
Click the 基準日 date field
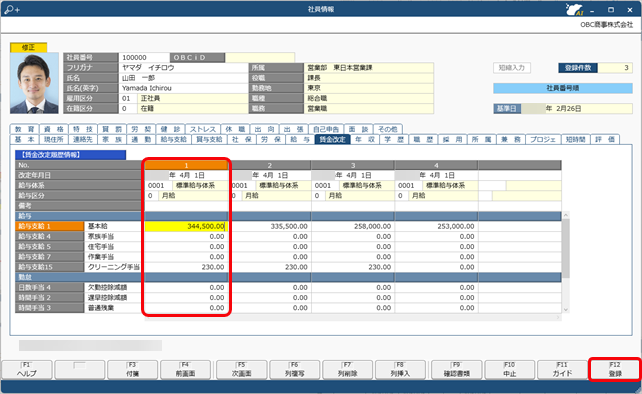click(x=577, y=109)
